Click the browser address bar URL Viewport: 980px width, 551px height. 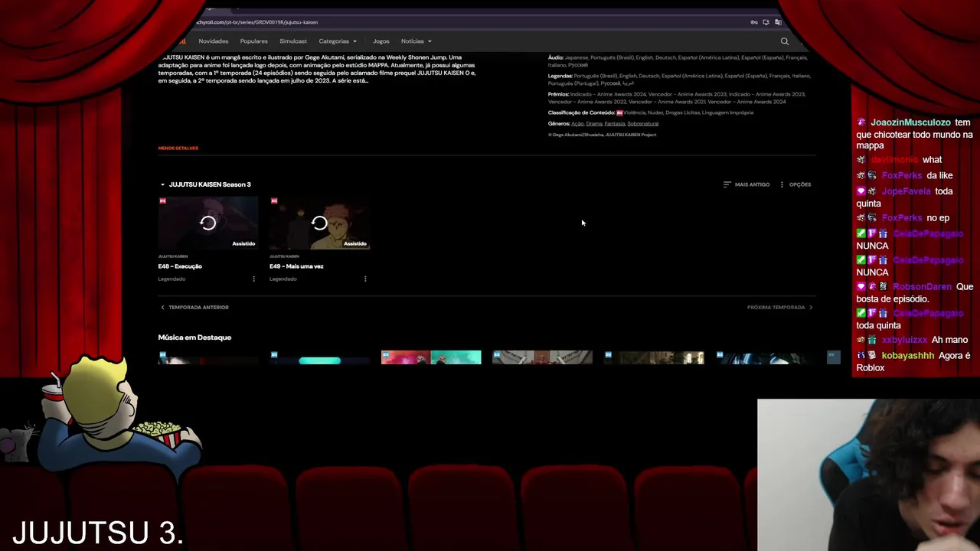pos(258,22)
